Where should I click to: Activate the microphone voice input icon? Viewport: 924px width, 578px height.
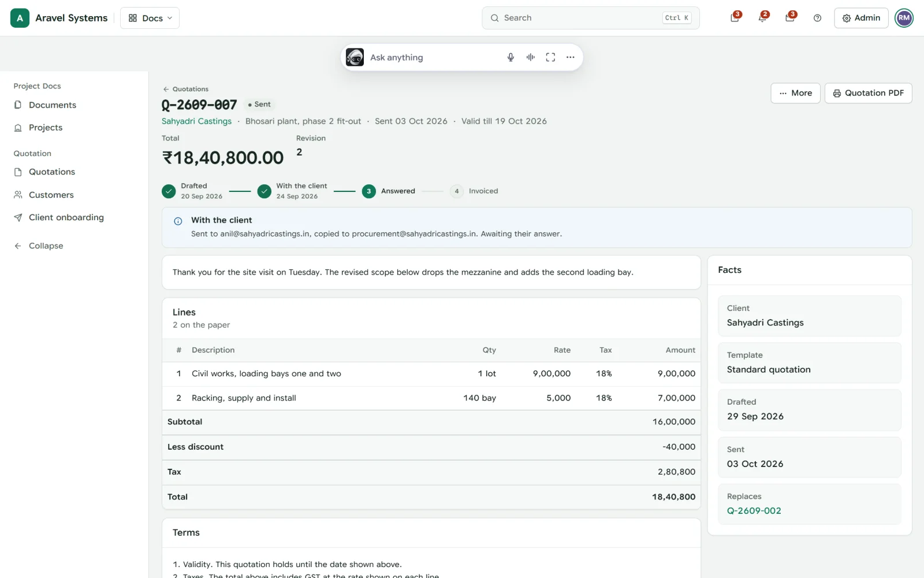(511, 57)
